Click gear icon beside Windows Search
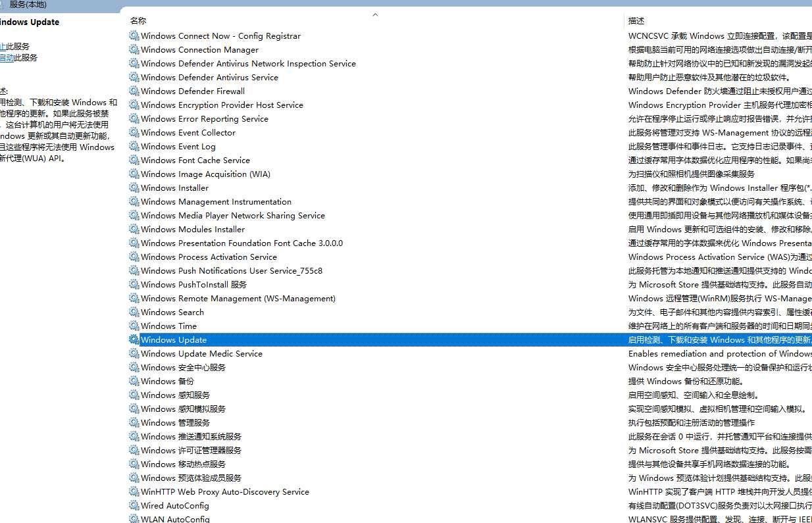 click(134, 312)
